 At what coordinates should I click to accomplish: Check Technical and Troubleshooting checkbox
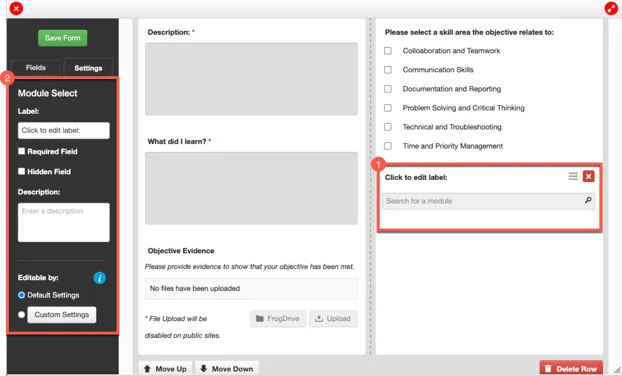388,127
